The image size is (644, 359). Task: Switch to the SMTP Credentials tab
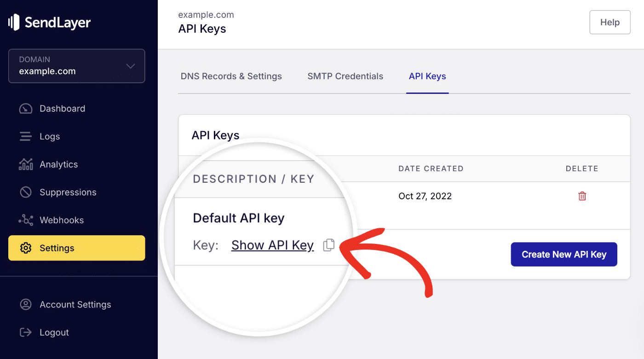click(x=345, y=76)
